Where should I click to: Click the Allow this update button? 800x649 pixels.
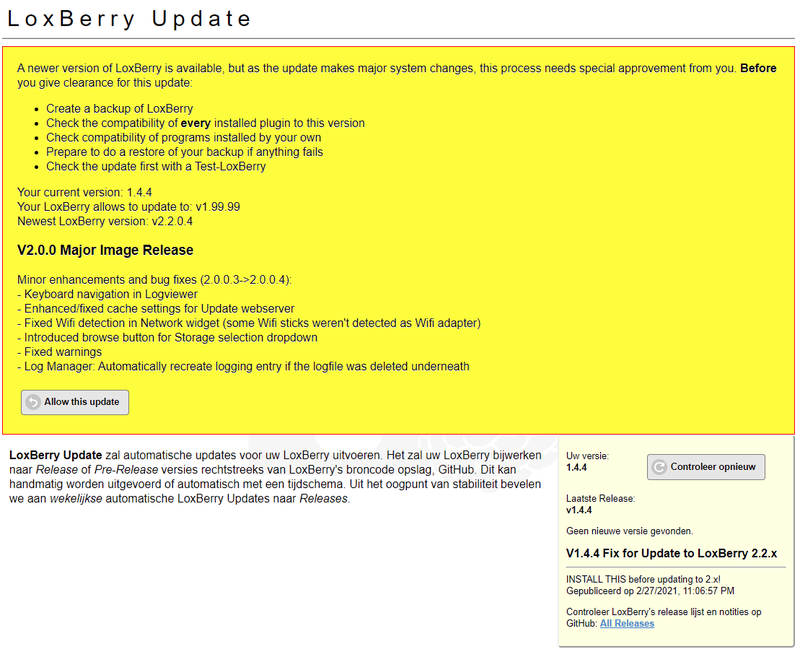point(75,402)
